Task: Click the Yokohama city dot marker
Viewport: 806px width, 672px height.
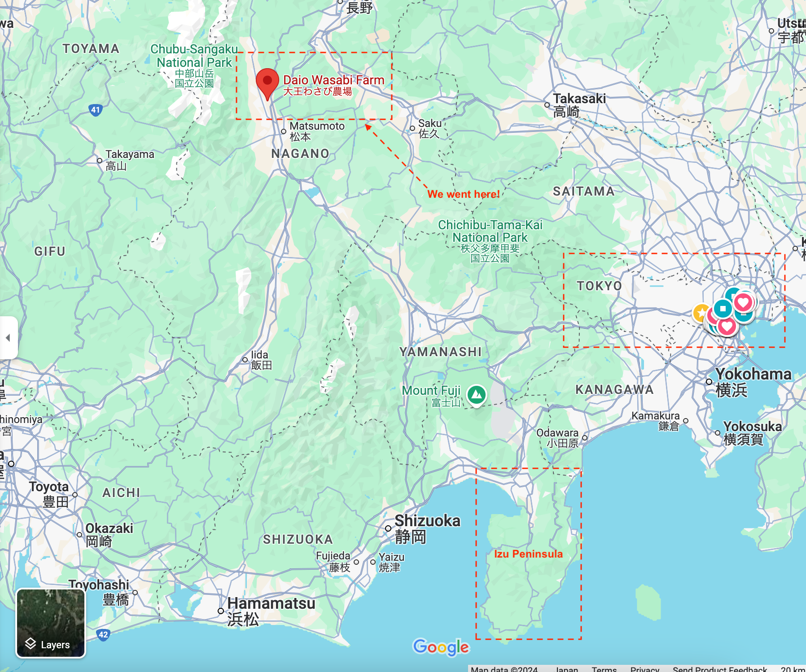Action: (709, 382)
